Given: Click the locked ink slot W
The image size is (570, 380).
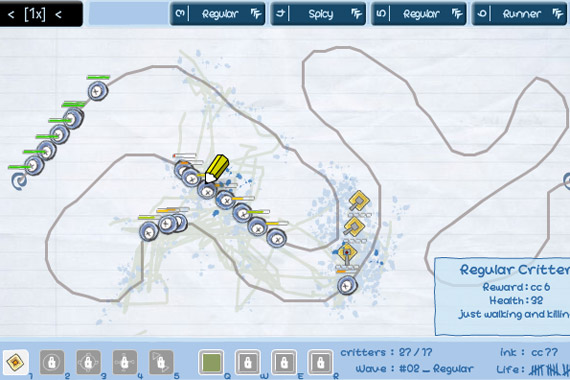Looking at the screenshot, I should pyautogui.click(x=248, y=362).
